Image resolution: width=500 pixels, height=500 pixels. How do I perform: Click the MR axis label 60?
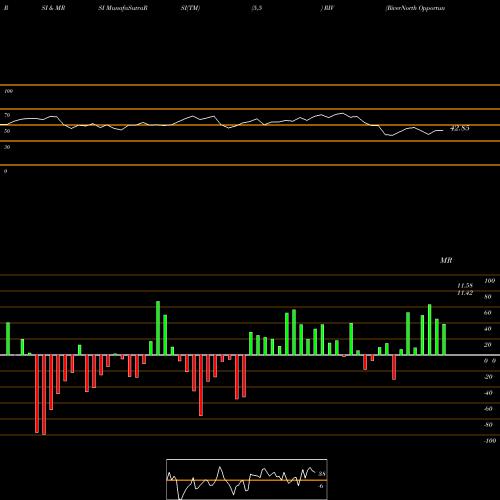click(488, 313)
